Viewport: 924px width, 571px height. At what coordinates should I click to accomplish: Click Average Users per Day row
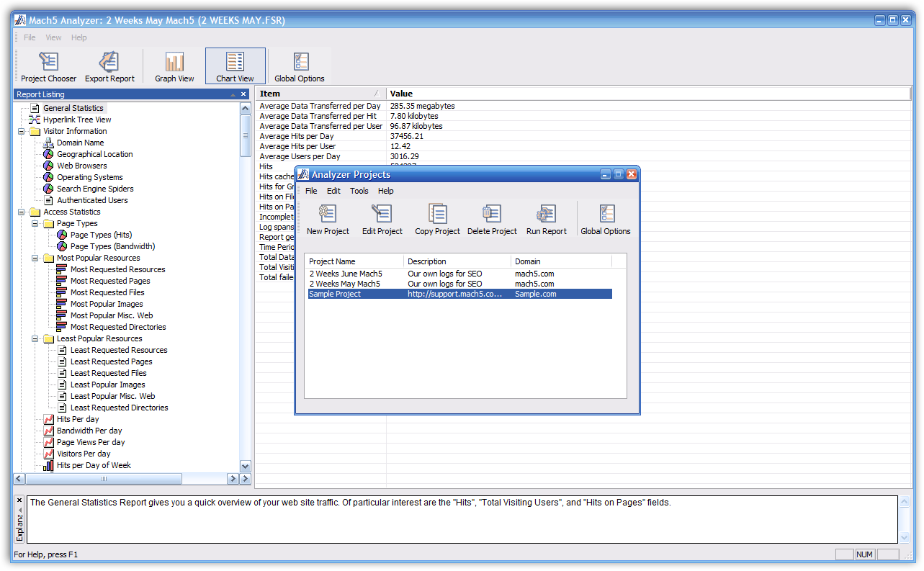click(x=583, y=156)
